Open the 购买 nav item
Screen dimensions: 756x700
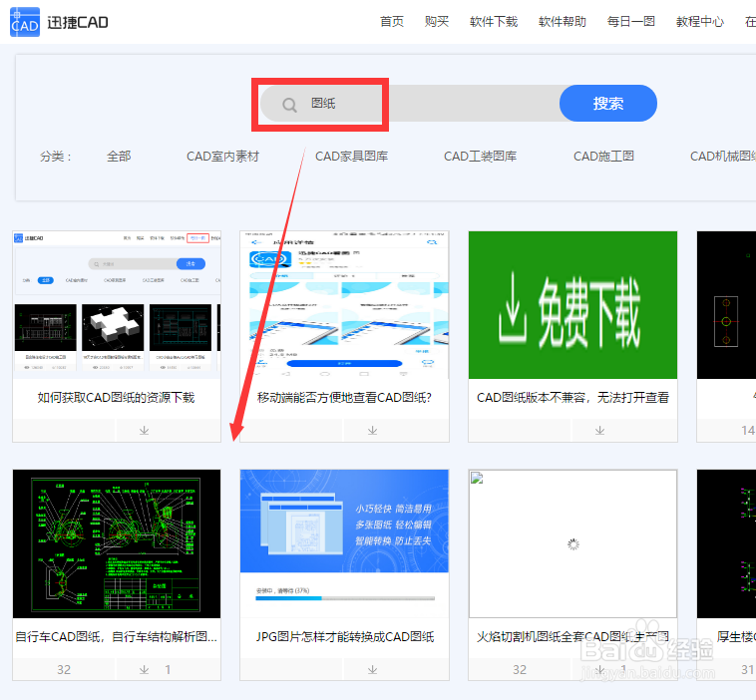click(437, 22)
